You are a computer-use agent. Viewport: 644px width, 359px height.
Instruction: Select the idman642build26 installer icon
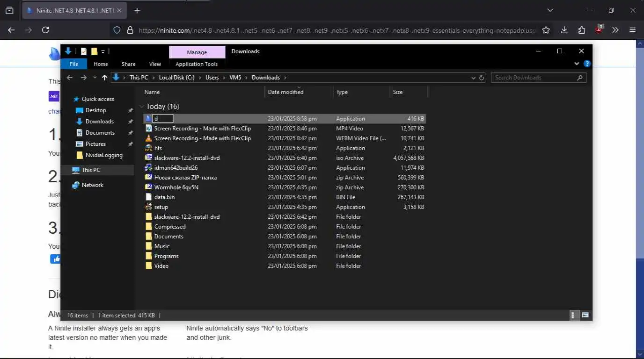coord(148,168)
